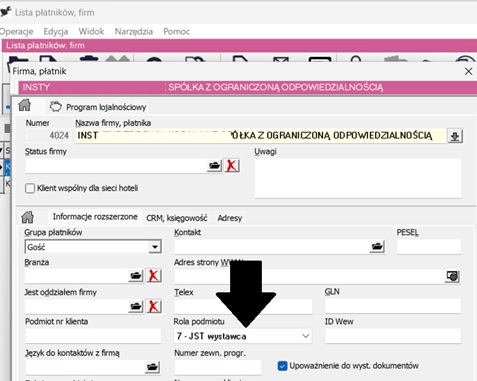The width and height of the screenshot is (477, 381).
Task: Click the Status firmy text field
Action: [116, 166]
